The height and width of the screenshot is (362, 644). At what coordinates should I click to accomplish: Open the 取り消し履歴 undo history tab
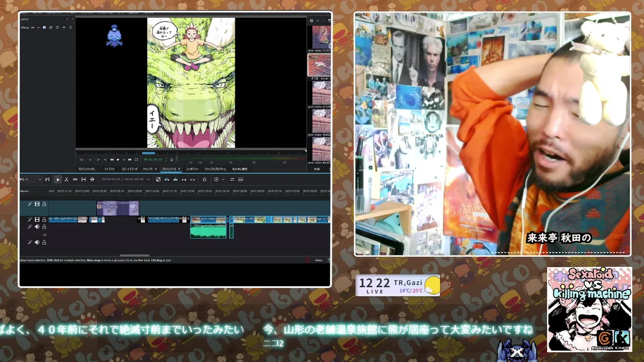(239, 169)
